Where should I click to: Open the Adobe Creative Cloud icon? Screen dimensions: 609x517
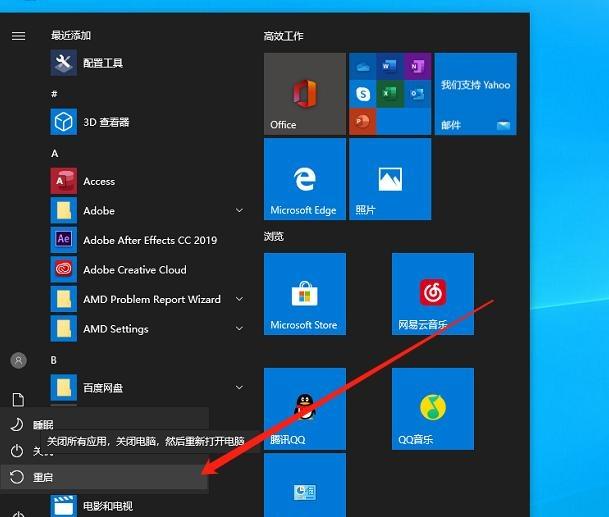click(x=64, y=270)
